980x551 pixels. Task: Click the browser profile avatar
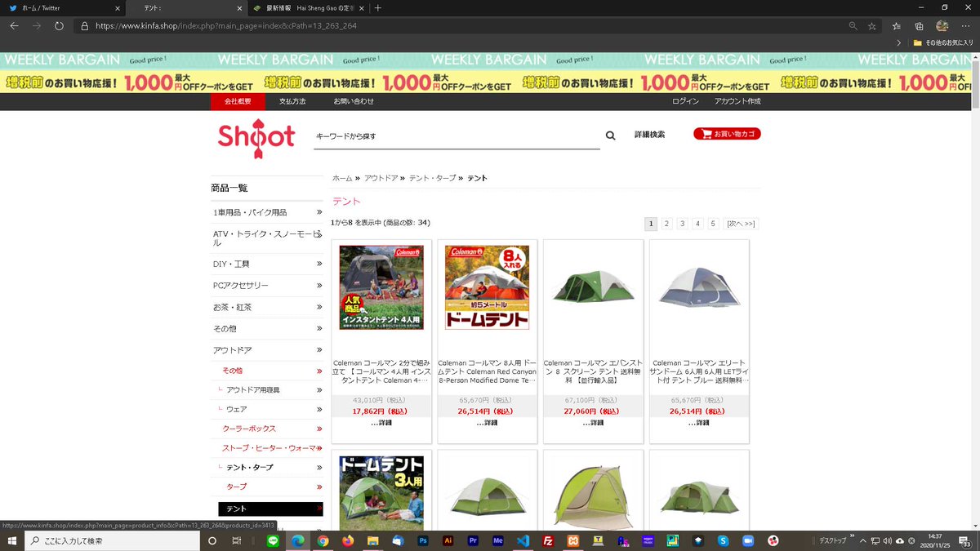point(942,25)
